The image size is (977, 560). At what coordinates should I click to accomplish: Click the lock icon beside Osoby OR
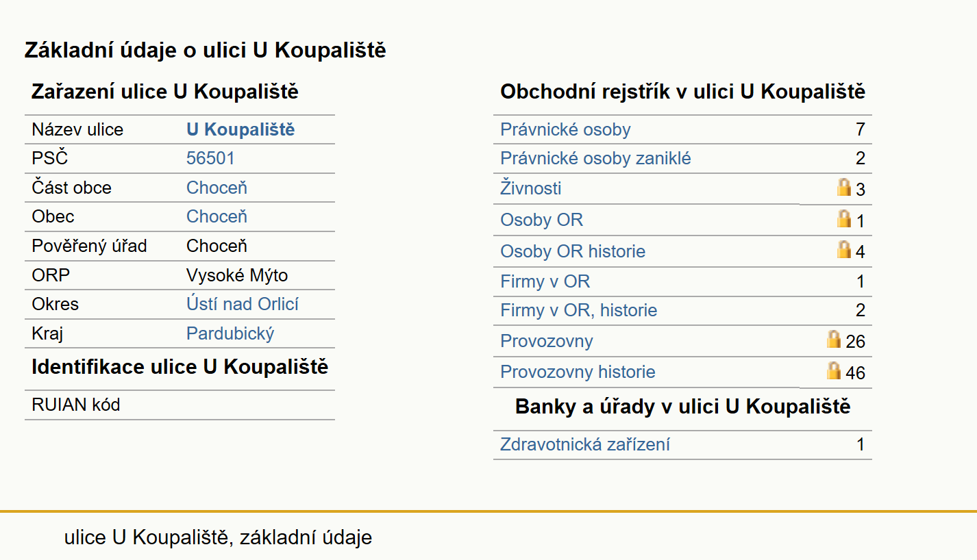[x=844, y=218]
